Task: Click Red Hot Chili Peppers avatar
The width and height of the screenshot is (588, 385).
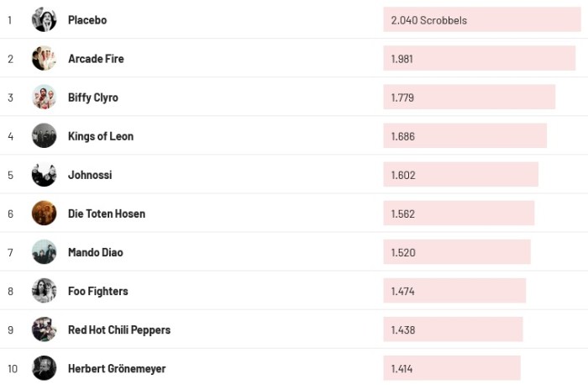Action: coord(44,329)
